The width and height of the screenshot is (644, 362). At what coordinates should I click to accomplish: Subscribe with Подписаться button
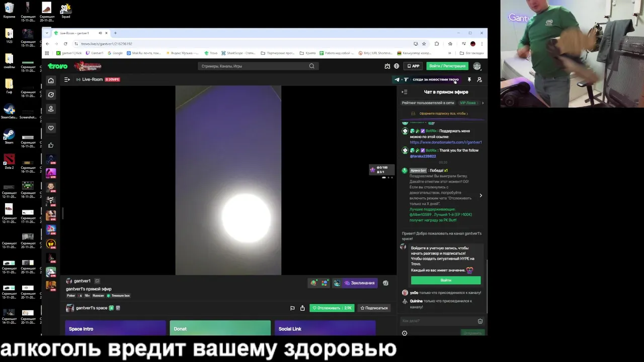pyautogui.click(x=374, y=308)
